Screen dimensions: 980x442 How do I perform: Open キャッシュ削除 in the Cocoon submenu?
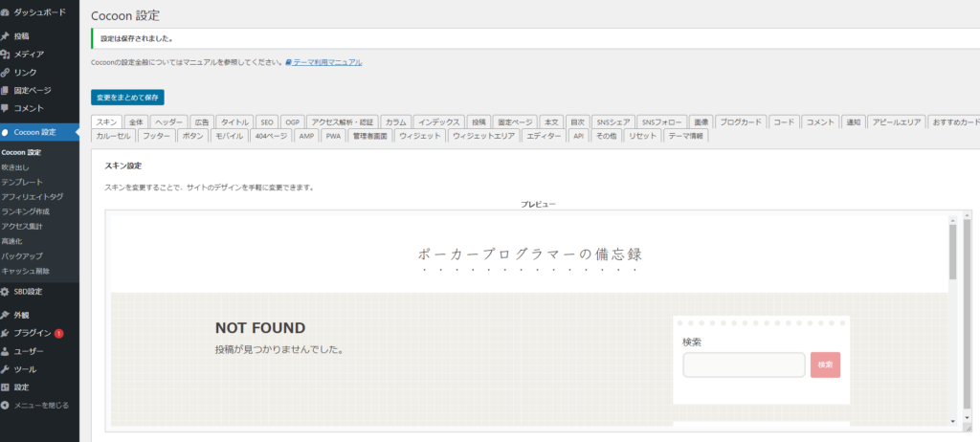[x=25, y=271]
